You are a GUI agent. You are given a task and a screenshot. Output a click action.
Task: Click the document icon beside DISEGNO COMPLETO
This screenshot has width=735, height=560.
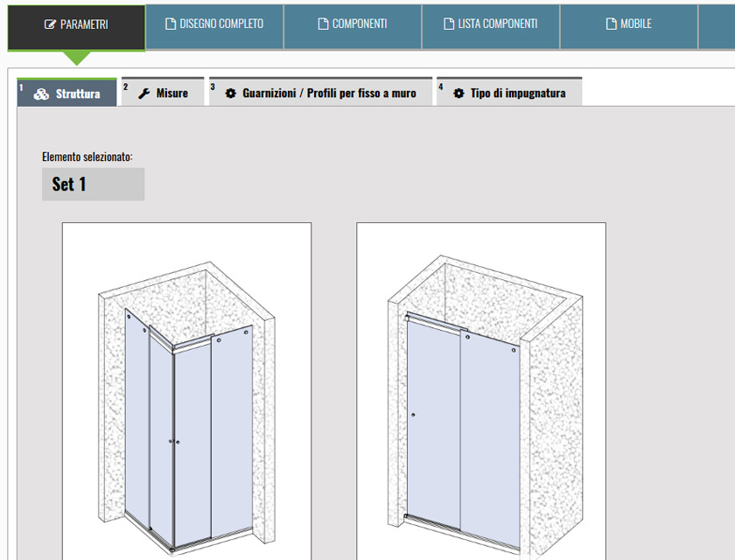pyautogui.click(x=171, y=24)
